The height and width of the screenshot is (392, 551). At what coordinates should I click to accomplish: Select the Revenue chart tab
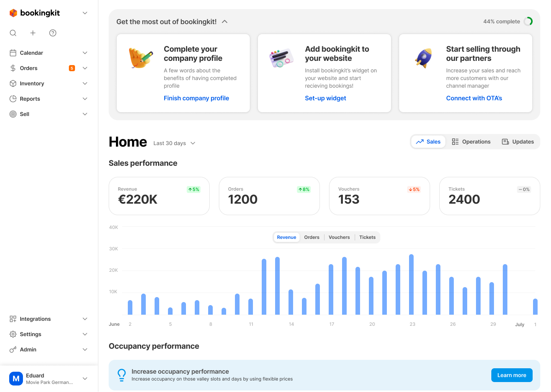287,237
